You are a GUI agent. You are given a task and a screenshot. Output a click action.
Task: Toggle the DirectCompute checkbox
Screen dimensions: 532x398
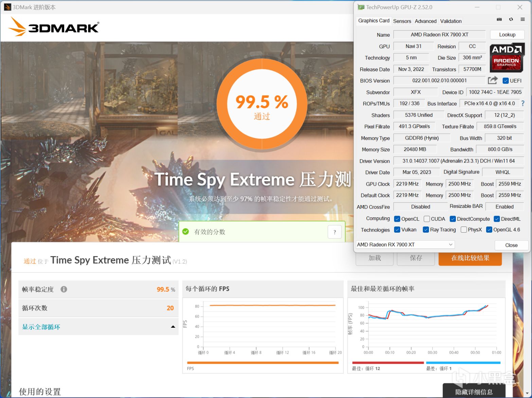pos(453,219)
